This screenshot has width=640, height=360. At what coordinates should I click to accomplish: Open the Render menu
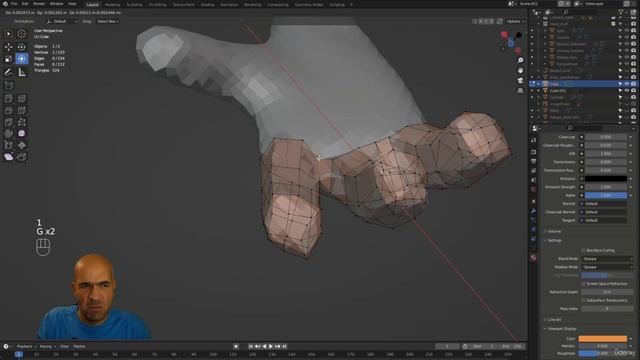(39, 4)
